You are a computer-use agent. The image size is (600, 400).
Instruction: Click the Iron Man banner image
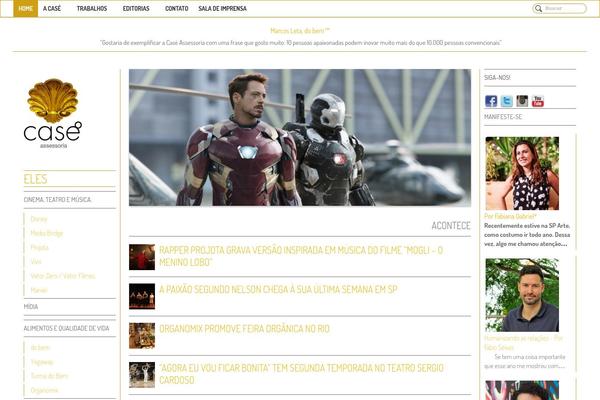point(300,137)
